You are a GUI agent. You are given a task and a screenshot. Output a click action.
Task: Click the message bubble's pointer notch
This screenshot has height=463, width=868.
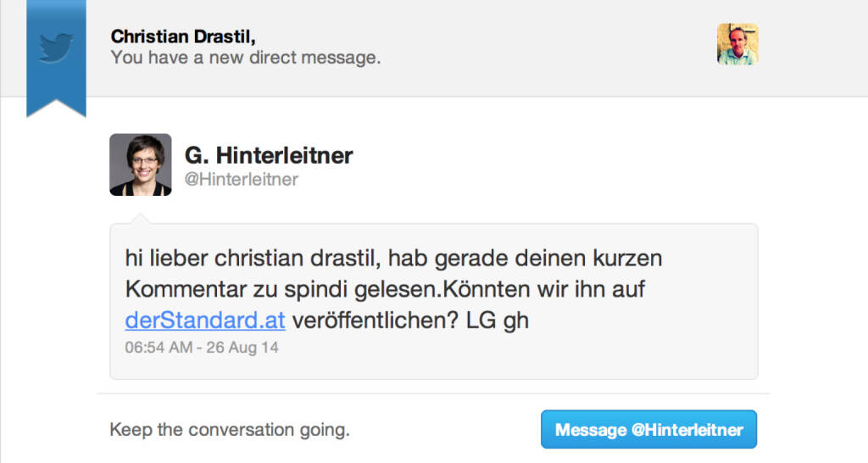142,220
